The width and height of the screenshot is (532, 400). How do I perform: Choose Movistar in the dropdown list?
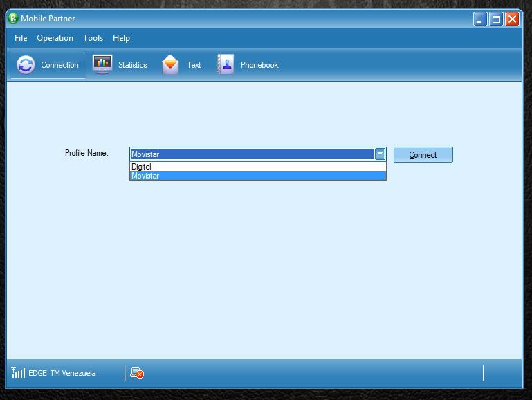point(258,176)
